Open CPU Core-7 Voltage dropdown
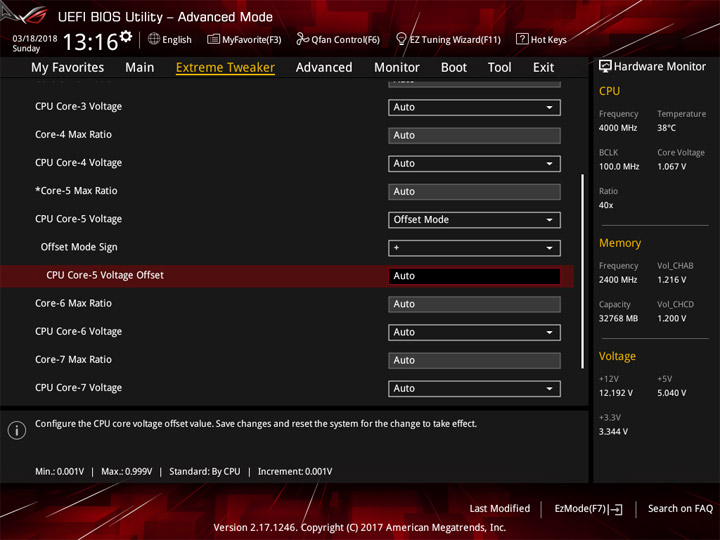This screenshot has height=540, width=720. click(x=474, y=388)
